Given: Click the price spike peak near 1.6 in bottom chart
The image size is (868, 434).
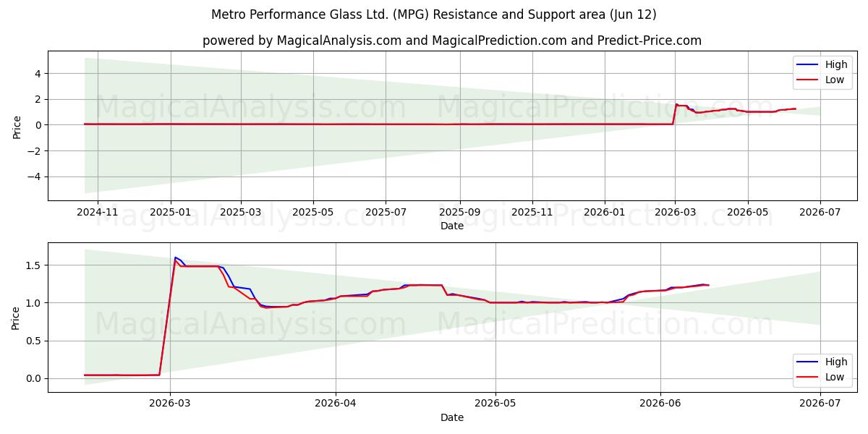Looking at the screenshot, I should [x=175, y=258].
